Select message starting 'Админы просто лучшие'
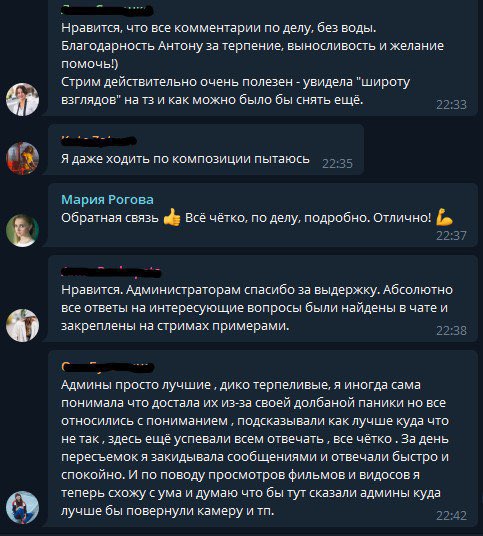The width and height of the screenshot is (483, 536). (x=263, y=439)
